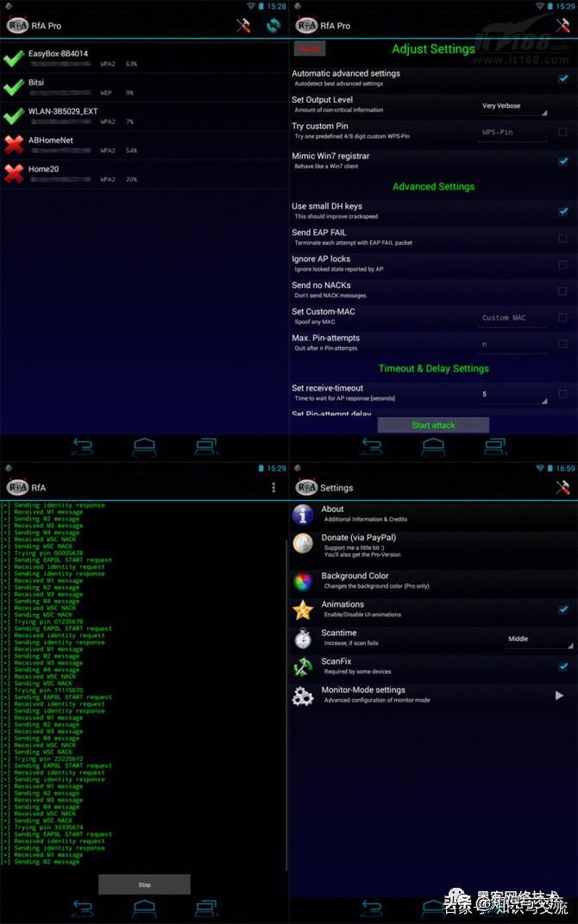Open the Very Verbose output level dropdown

(513, 107)
